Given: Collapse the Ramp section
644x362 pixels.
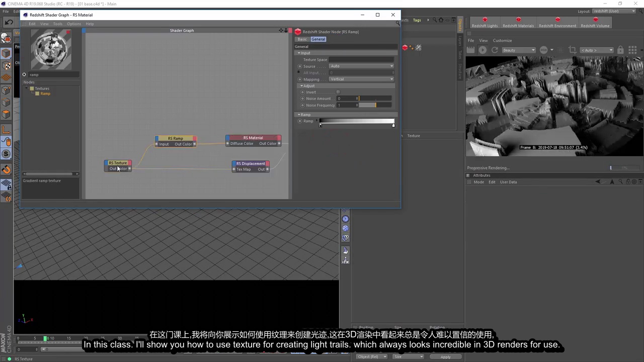Looking at the screenshot, I should tap(299, 115).
